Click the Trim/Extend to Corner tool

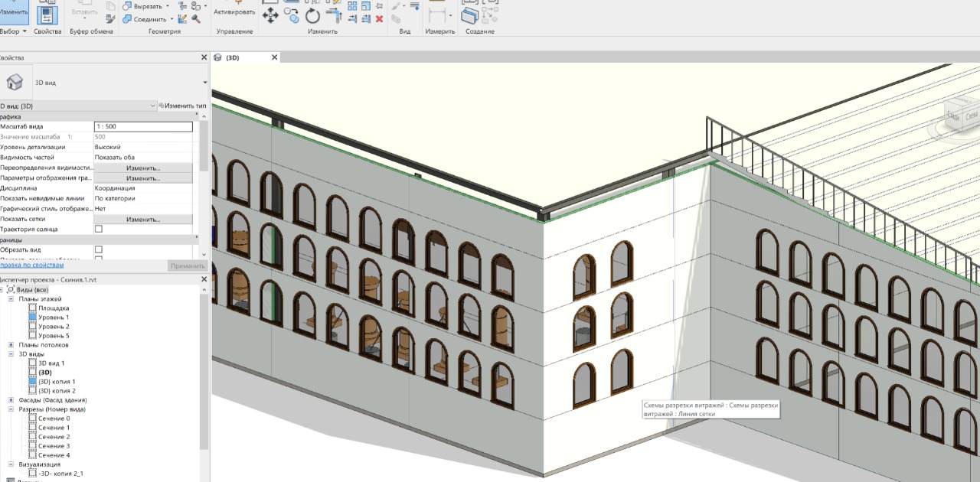(x=333, y=15)
